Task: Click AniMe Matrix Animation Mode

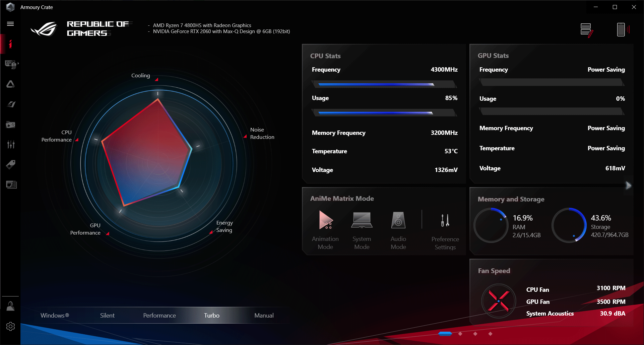Action: click(325, 230)
